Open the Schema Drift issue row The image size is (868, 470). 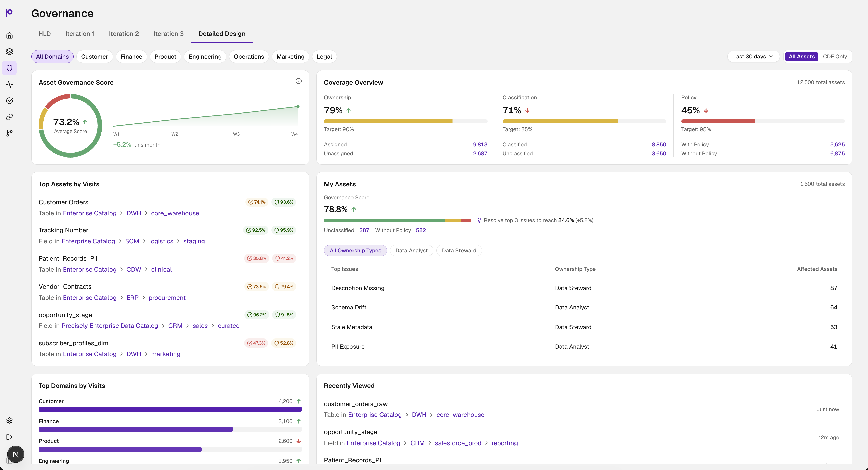pyautogui.click(x=584, y=308)
